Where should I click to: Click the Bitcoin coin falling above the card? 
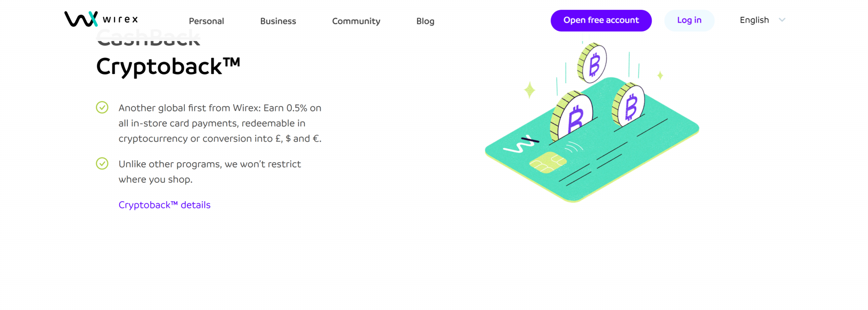(x=592, y=63)
